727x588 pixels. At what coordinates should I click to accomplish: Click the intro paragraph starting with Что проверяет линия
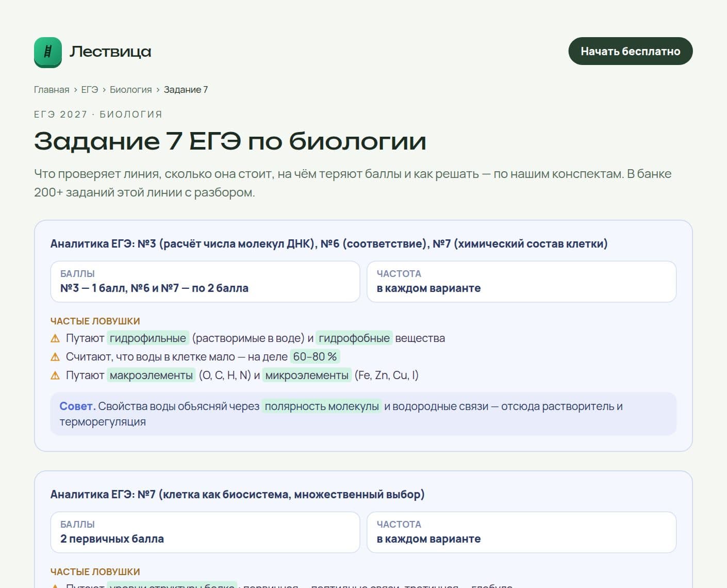tap(353, 183)
